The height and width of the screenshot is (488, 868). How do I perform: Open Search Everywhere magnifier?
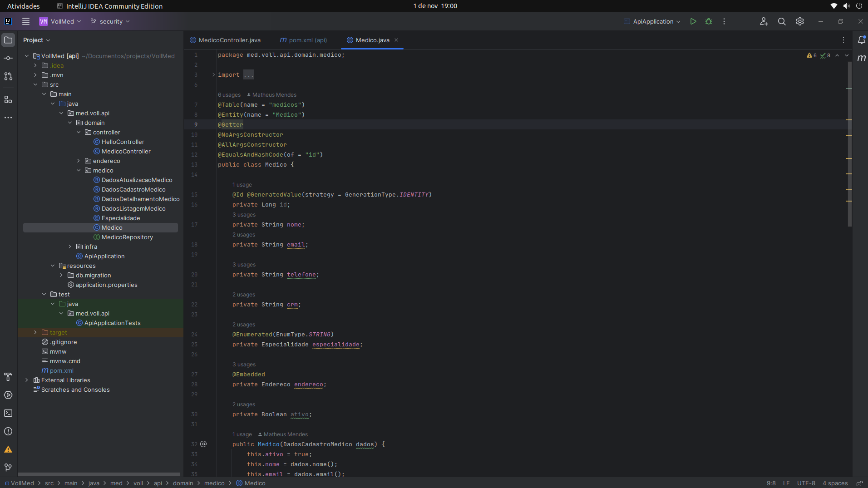782,21
